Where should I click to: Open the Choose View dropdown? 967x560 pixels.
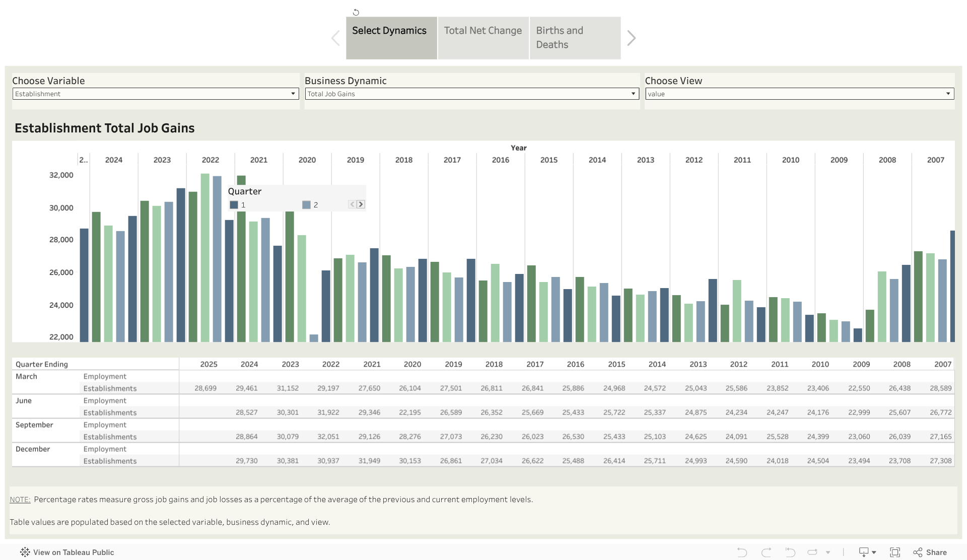[799, 94]
